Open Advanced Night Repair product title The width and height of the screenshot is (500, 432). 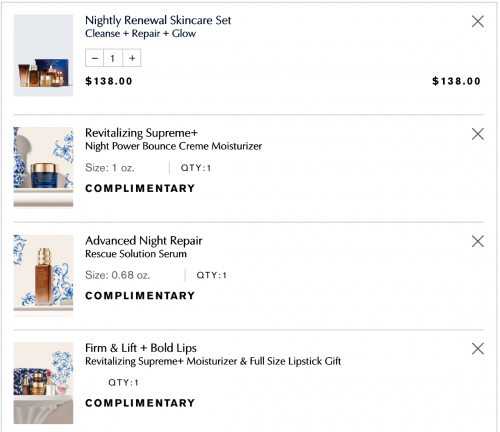tap(144, 241)
